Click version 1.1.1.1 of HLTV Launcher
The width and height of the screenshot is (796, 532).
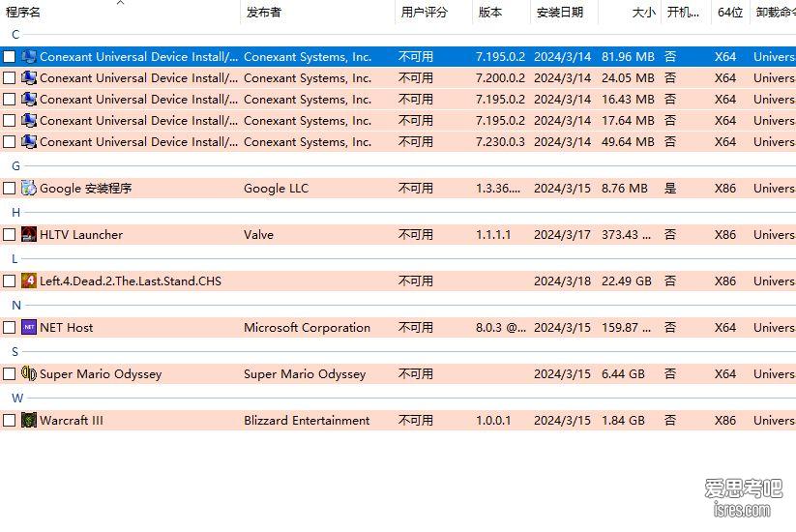coord(493,234)
